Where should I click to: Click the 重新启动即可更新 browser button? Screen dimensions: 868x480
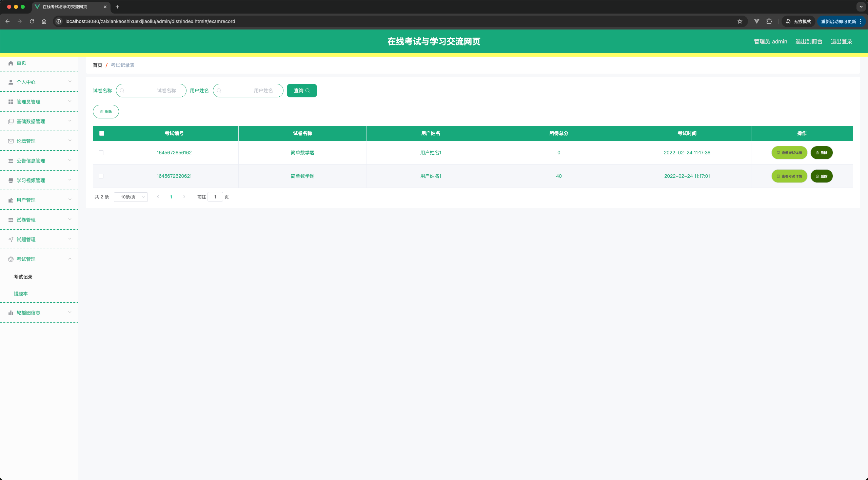(841, 21)
